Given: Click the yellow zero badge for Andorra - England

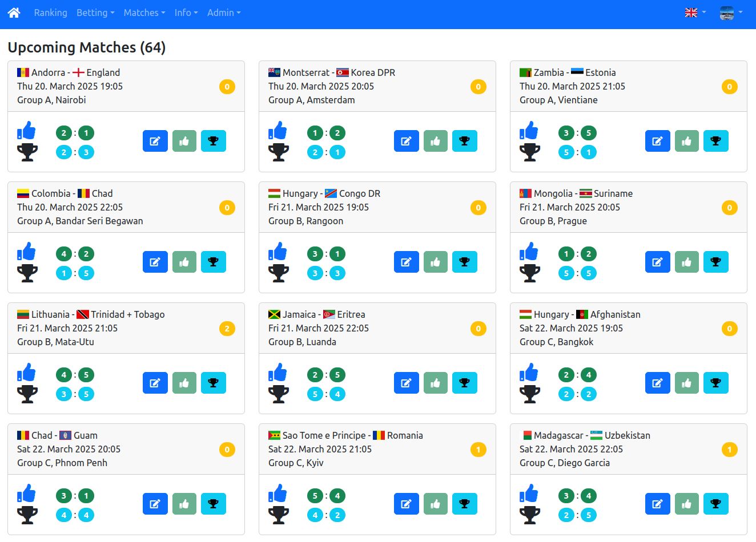Looking at the screenshot, I should pyautogui.click(x=227, y=87).
